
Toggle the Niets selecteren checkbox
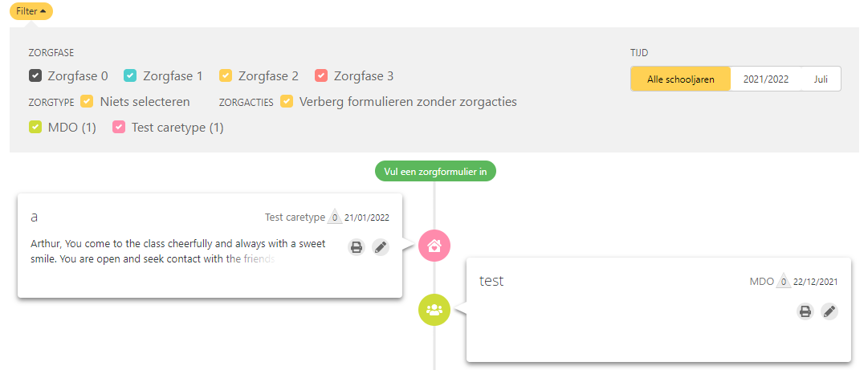(x=87, y=102)
